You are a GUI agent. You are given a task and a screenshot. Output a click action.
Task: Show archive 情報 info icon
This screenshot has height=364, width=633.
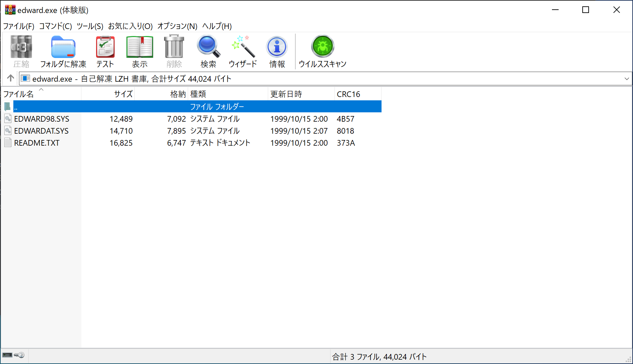pyautogui.click(x=277, y=47)
